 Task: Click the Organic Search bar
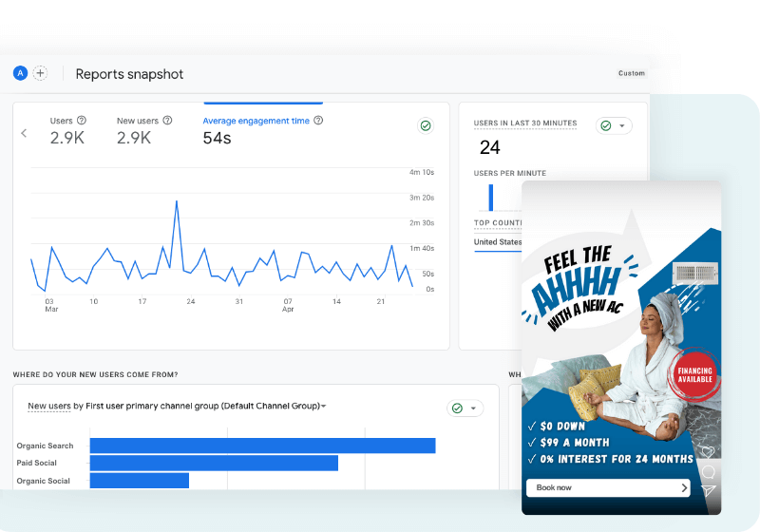click(263, 446)
